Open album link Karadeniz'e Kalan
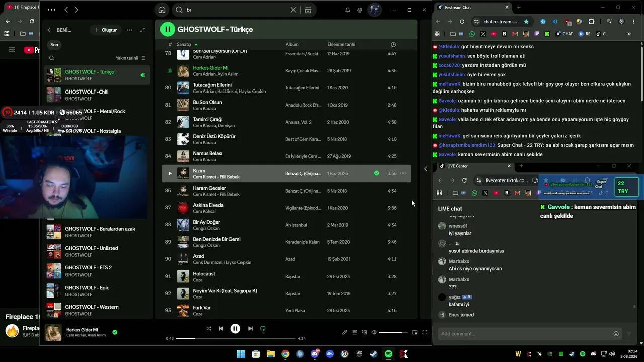This screenshot has width=644, height=362. tap(302, 242)
